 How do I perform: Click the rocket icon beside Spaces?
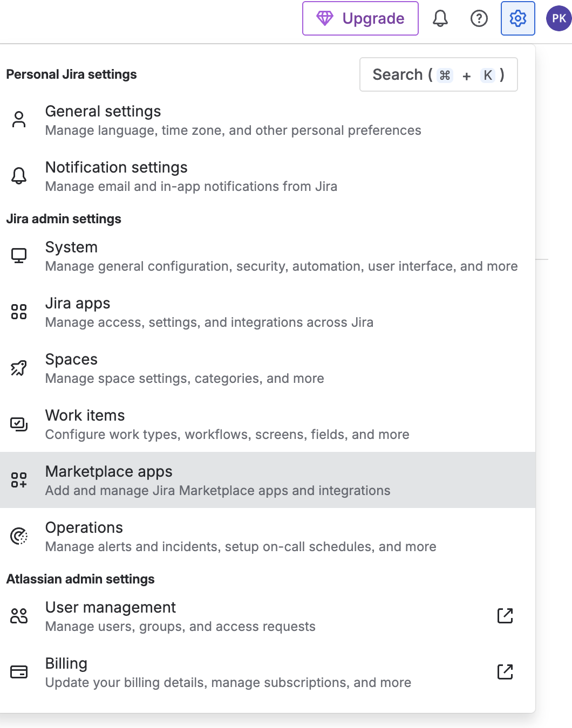[19, 368]
